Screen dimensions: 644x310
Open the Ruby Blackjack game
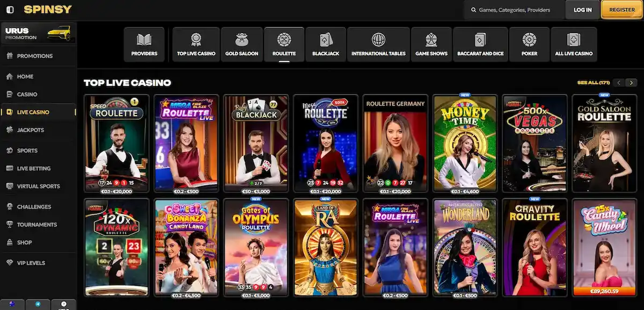pos(256,143)
